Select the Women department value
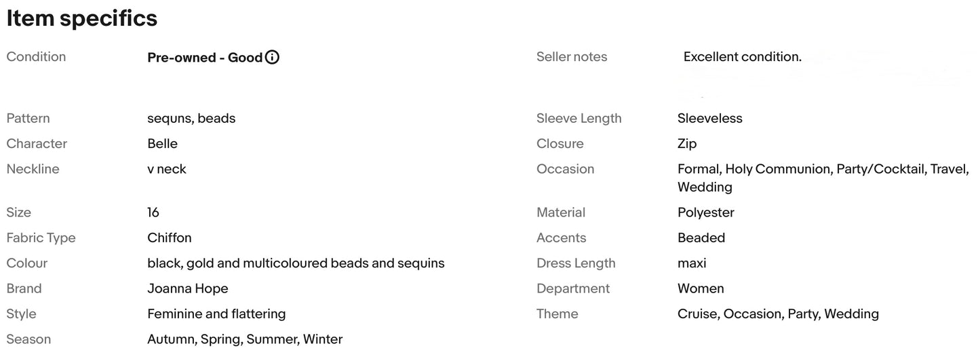 [x=701, y=288]
